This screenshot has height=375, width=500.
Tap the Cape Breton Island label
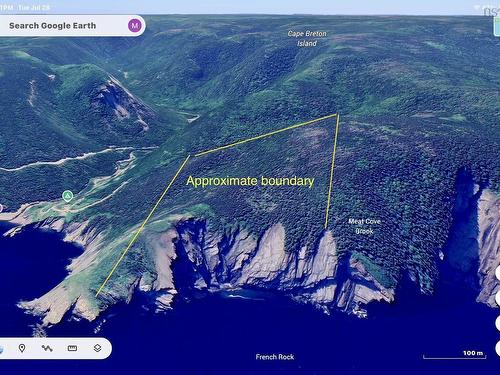pyautogui.click(x=307, y=38)
